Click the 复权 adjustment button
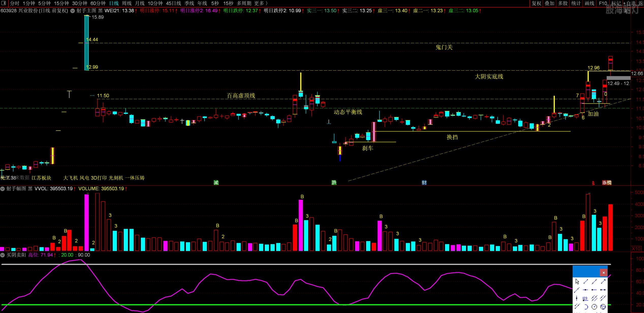The image size is (644, 313). [x=536, y=3]
